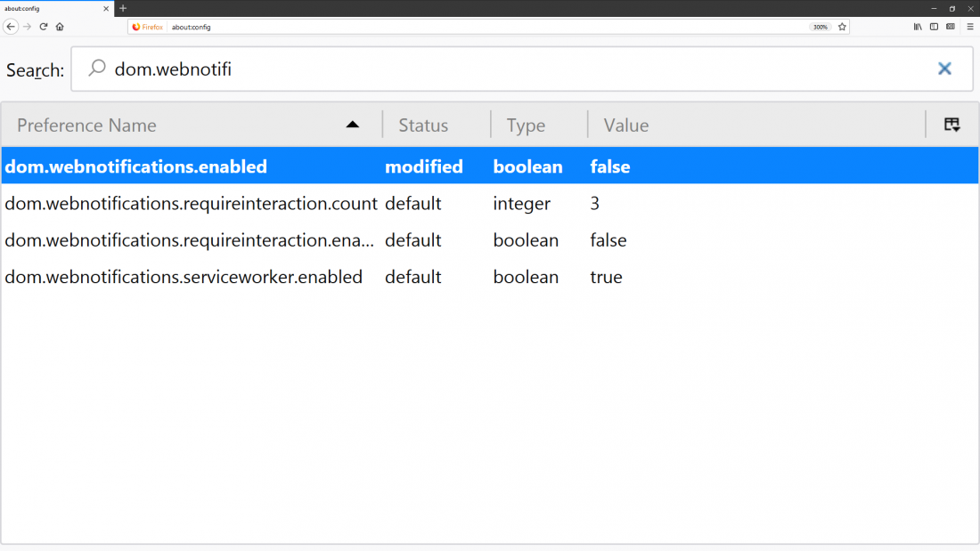Go to the Firefox home page icon
The height and width of the screenshot is (551, 980).
click(60, 27)
